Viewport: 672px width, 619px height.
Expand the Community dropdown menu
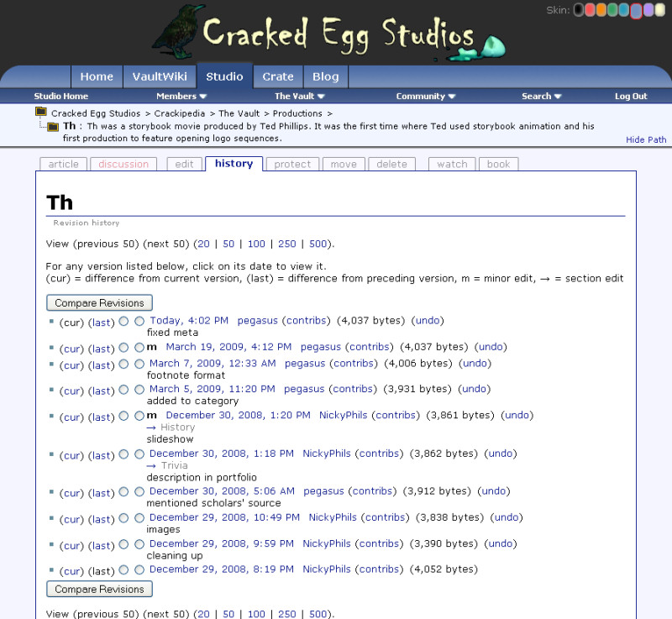point(426,97)
